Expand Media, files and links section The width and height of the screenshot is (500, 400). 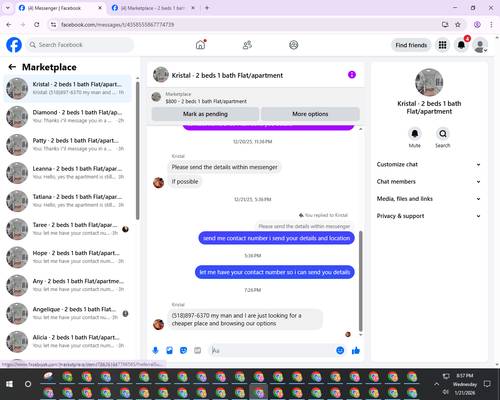coord(429,199)
